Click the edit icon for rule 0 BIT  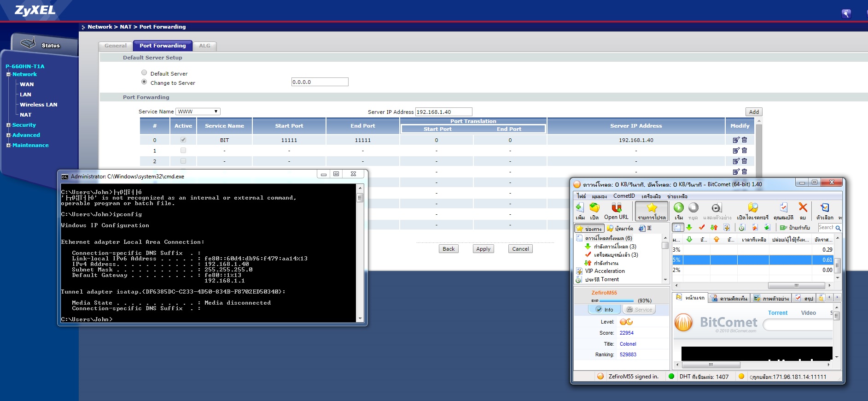coord(736,140)
